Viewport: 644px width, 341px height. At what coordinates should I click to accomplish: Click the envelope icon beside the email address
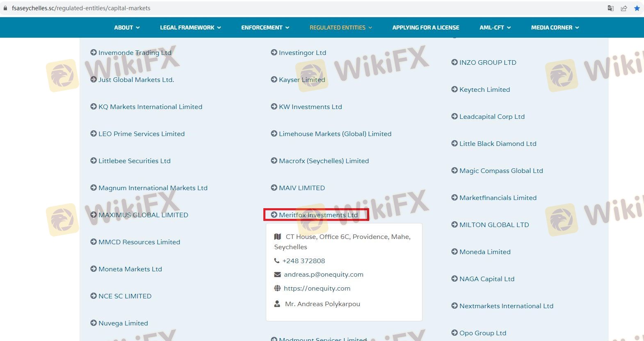click(277, 275)
